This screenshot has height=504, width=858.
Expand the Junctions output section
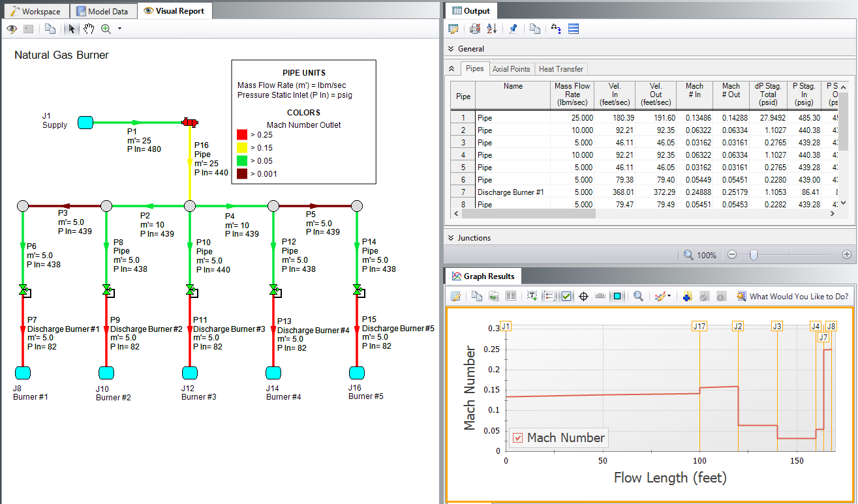[450, 238]
